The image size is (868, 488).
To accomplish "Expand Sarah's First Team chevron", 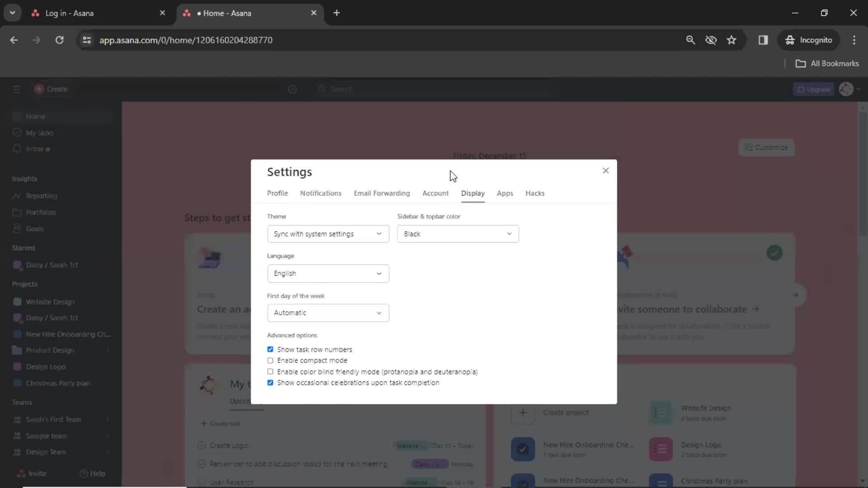I will [108, 419].
